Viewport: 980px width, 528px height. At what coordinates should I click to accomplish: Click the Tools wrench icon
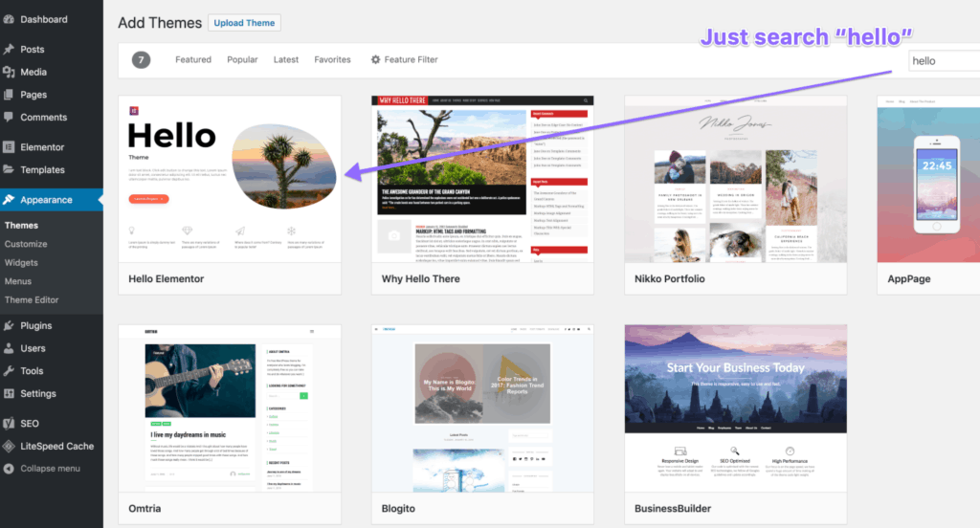[9, 370]
